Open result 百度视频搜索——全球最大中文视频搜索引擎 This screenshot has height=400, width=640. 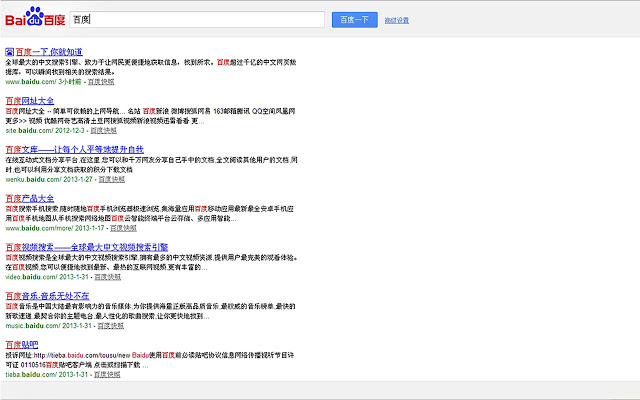(x=87, y=247)
